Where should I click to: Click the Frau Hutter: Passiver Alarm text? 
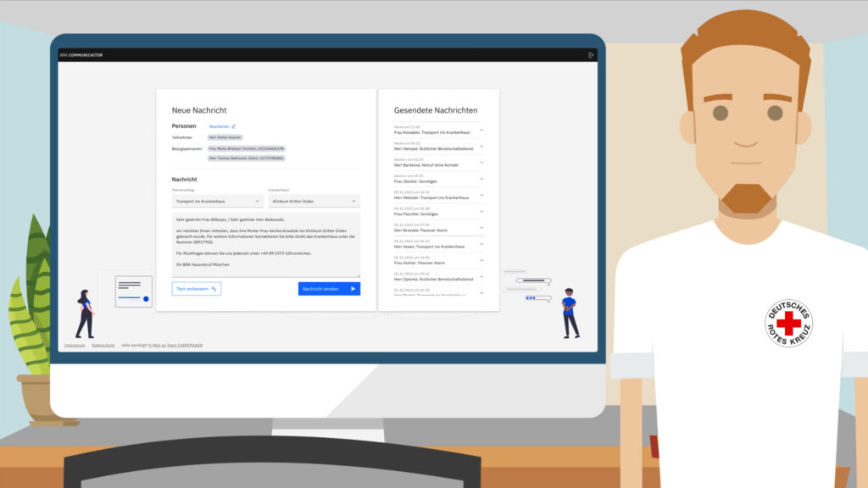(419, 263)
